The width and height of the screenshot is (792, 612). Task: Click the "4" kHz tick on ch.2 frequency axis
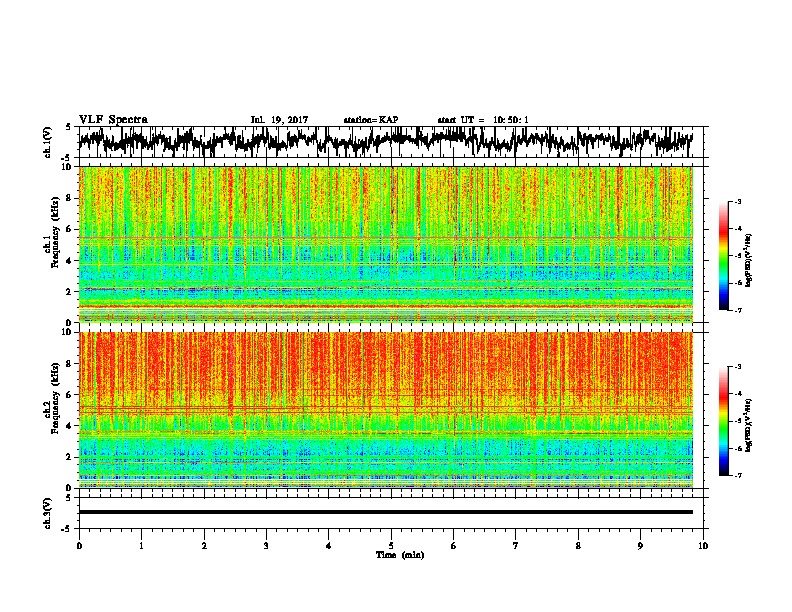[71, 426]
